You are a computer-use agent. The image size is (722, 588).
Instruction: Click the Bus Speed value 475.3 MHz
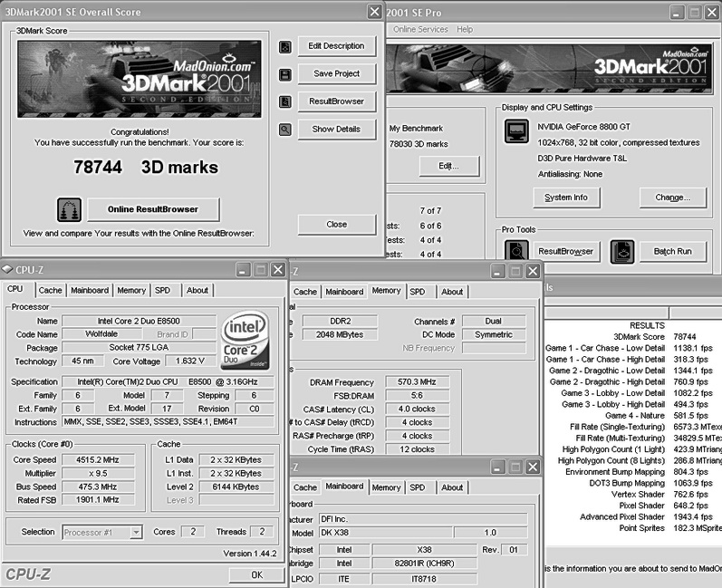(x=98, y=487)
